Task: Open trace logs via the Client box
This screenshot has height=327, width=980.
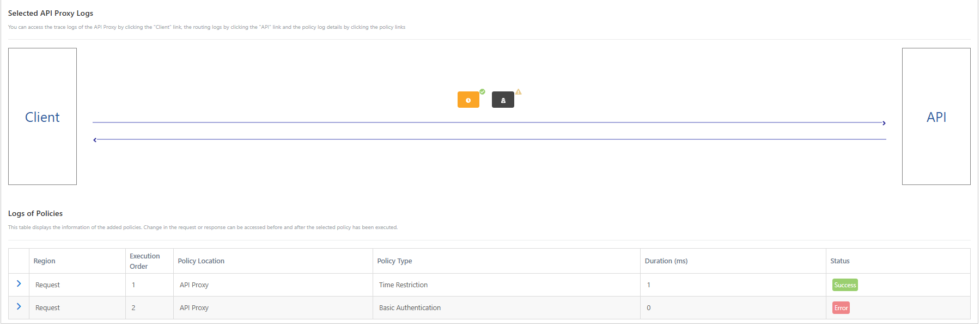Action: click(42, 117)
